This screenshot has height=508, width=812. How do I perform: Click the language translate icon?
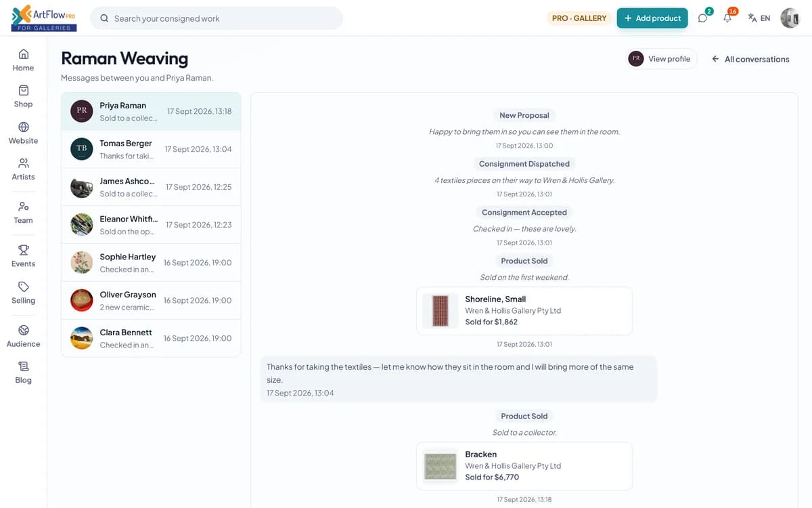tap(752, 18)
